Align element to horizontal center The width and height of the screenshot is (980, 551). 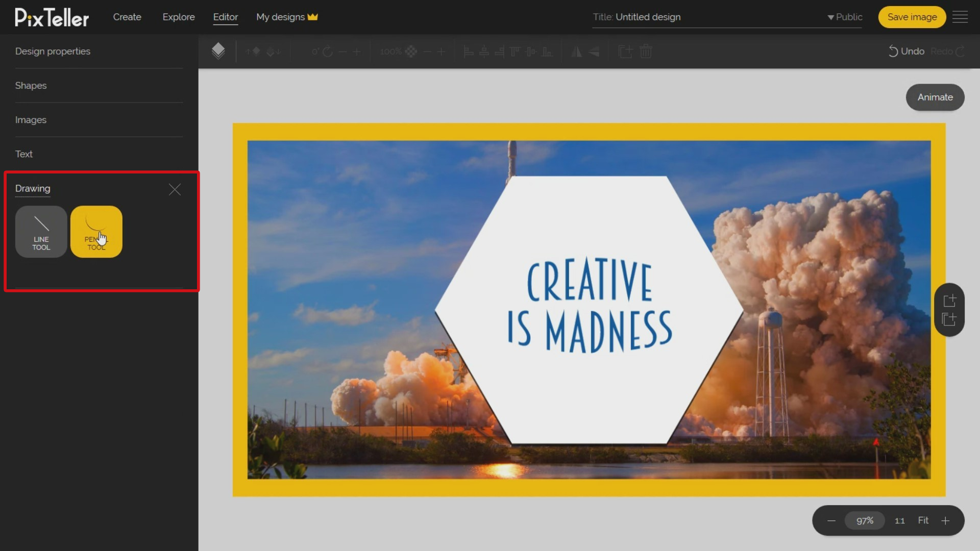(x=484, y=52)
